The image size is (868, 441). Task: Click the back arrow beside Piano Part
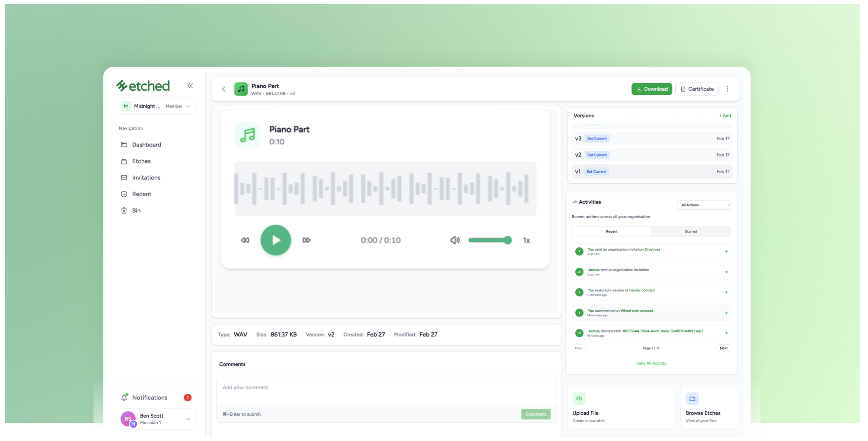pyautogui.click(x=224, y=89)
